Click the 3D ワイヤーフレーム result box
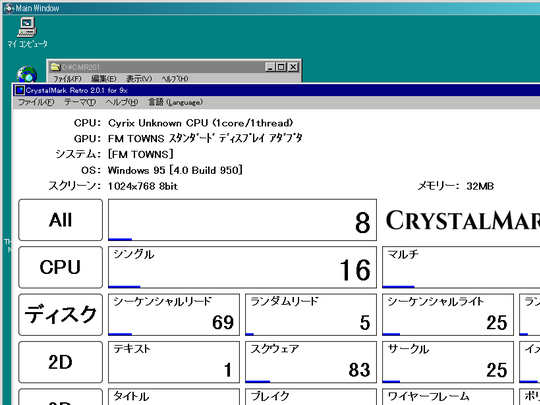The width and height of the screenshot is (540, 405). coord(448,397)
